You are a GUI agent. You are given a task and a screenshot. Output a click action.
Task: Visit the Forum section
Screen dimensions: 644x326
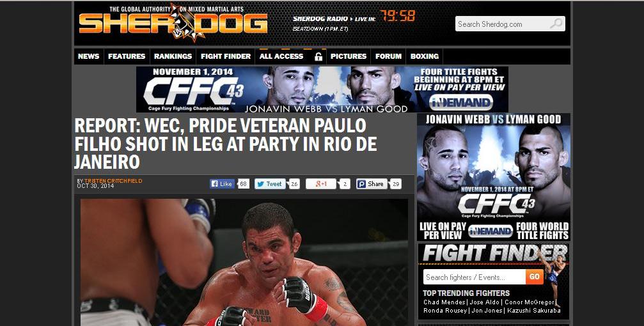point(388,56)
